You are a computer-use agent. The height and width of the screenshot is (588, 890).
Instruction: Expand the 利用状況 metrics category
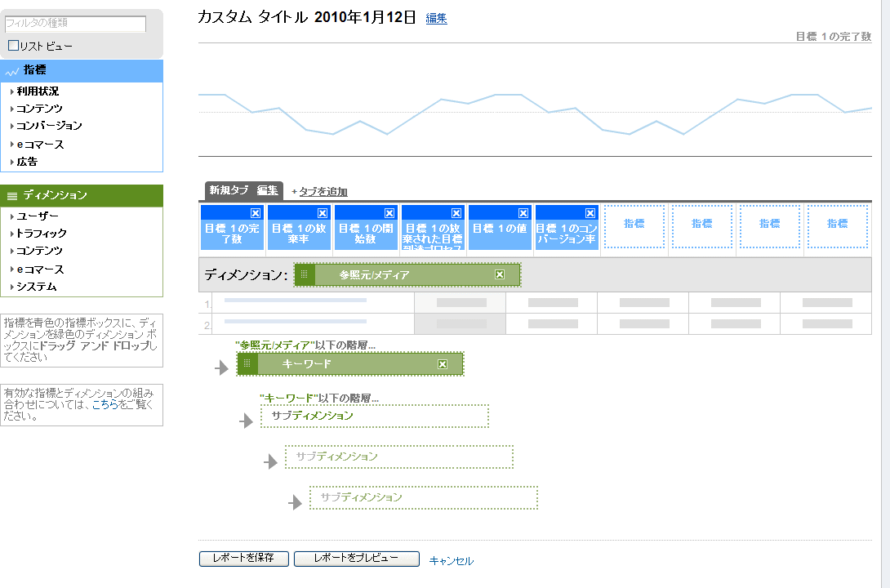point(38,91)
